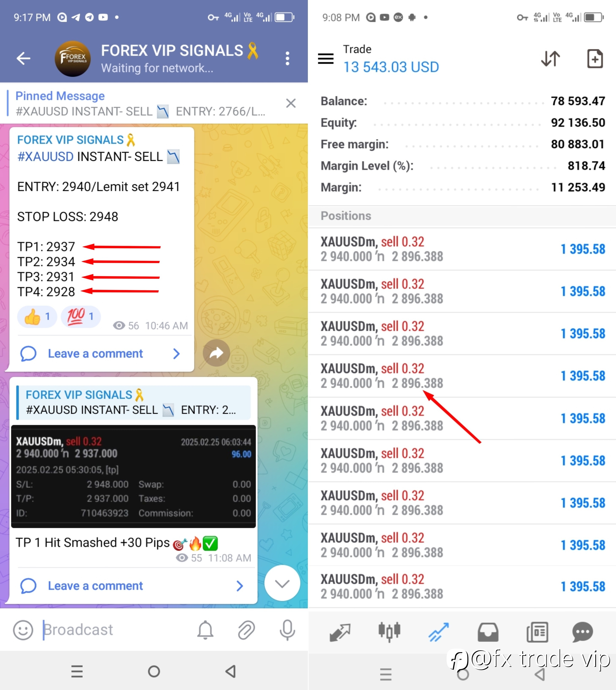Tap the sort positions arrows icon
Viewport: 616px width, 690px height.
coord(550,59)
